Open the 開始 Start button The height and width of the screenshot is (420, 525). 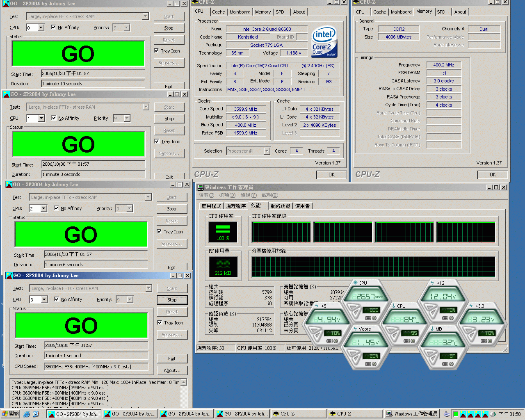(x=11, y=414)
